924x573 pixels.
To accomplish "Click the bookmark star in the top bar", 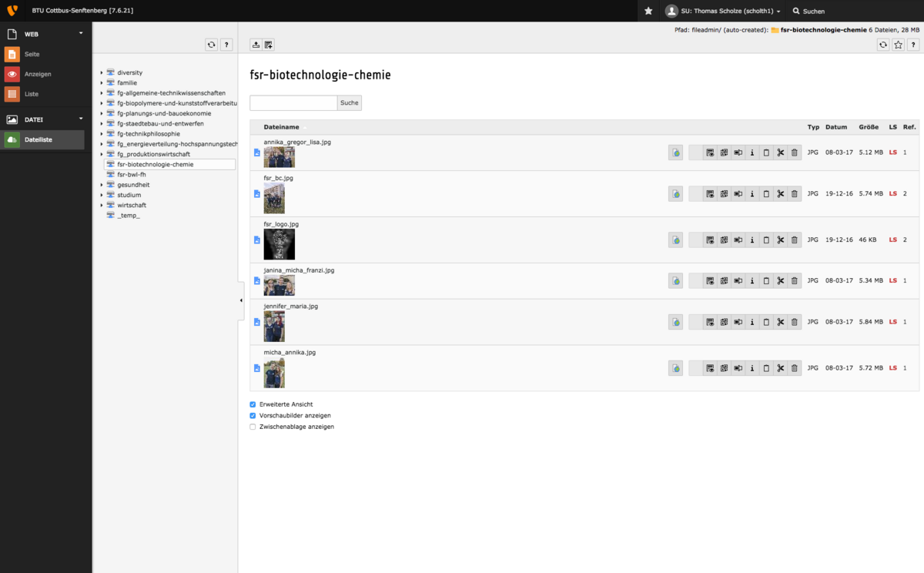I will click(x=648, y=11).
